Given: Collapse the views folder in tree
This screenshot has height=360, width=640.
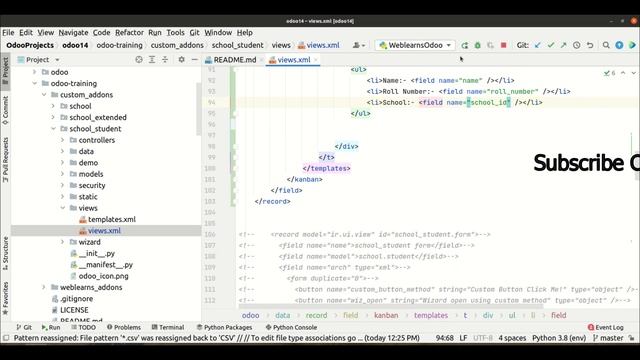Looking at the screenshot, I should click(x=62, y=208).
